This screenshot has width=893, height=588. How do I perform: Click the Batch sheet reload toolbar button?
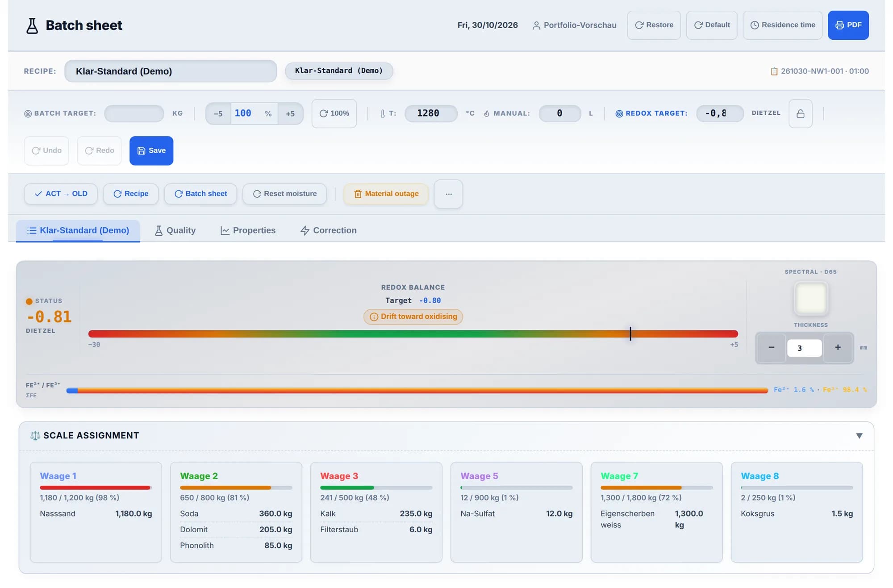(200, 194)
